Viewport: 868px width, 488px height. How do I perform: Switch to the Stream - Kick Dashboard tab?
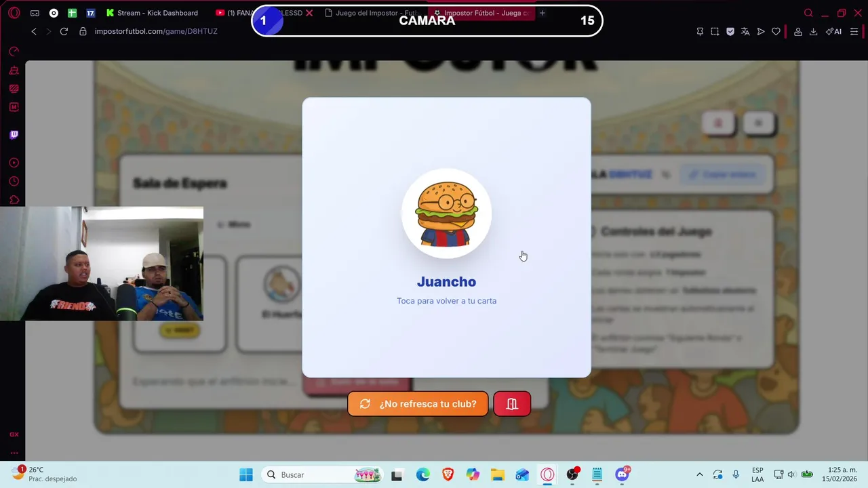(153, 13)
